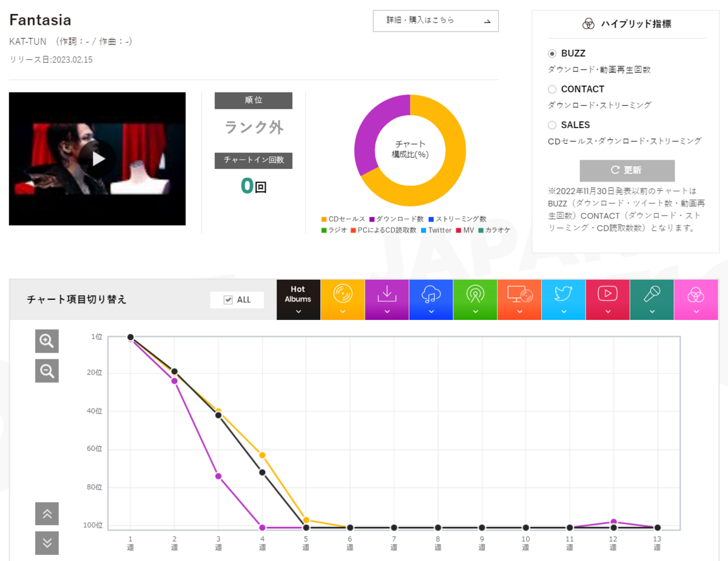Open the Hot Albums chart tab
Screen dimensions: 728x561
pos(298,300)
